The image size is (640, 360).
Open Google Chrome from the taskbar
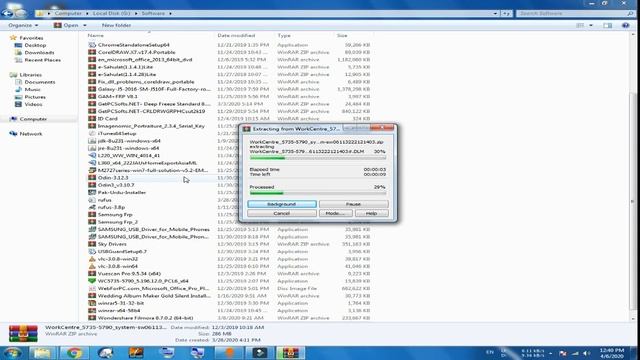tap(74, 353)
